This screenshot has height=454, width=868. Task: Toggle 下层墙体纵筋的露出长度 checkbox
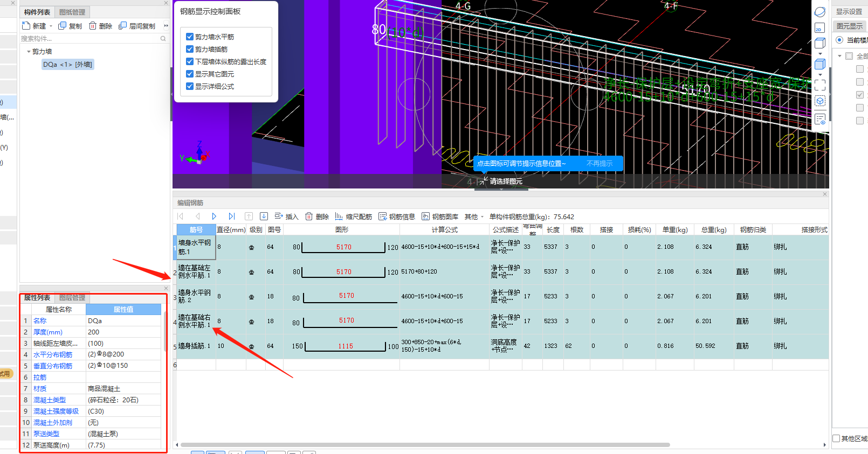click(x=190, y=61)
